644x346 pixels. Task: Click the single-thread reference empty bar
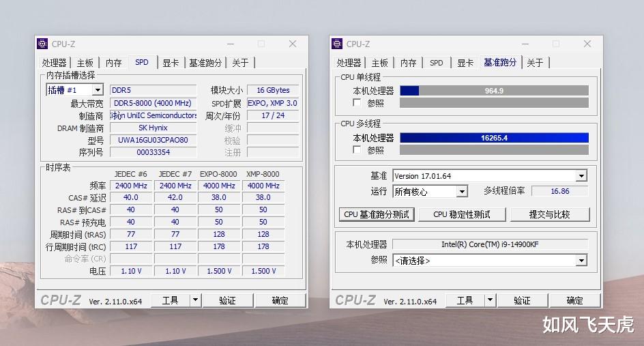pyautogui.click(x=494, y=103)
